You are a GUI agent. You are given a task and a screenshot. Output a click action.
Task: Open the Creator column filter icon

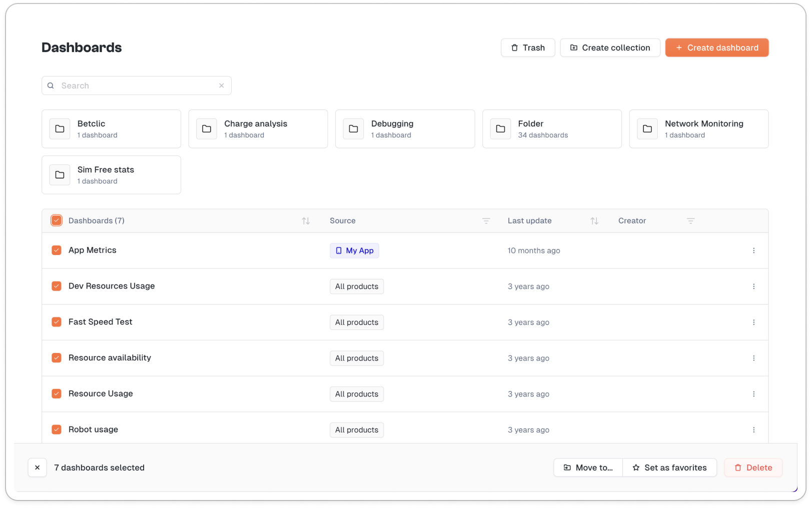(690, 221)
